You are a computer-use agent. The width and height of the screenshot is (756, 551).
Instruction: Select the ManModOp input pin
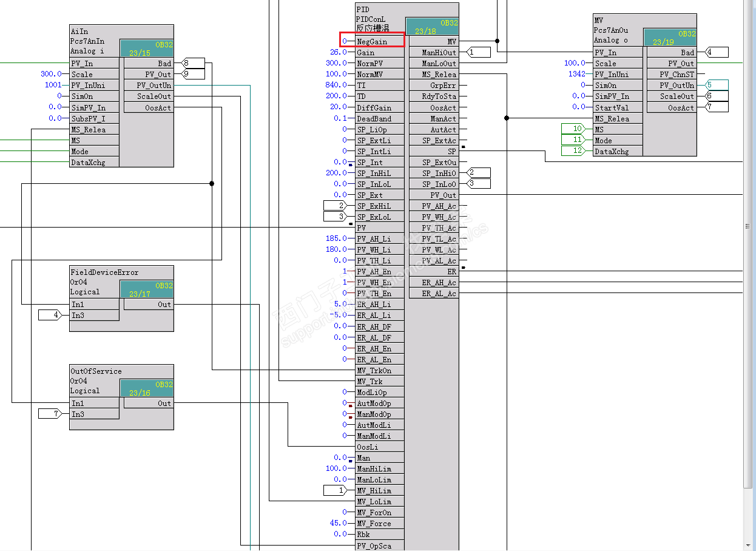coord(379,414)
